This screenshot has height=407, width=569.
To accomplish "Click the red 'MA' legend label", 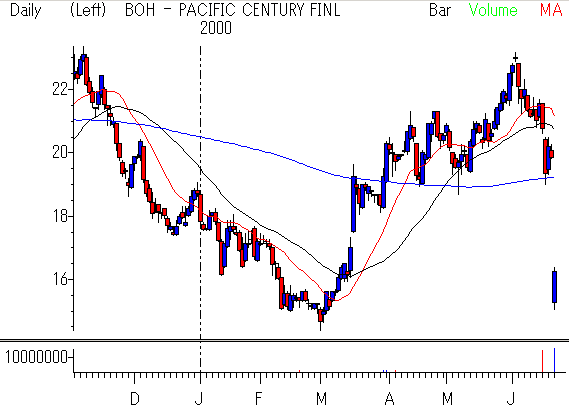I will point(551,10).
